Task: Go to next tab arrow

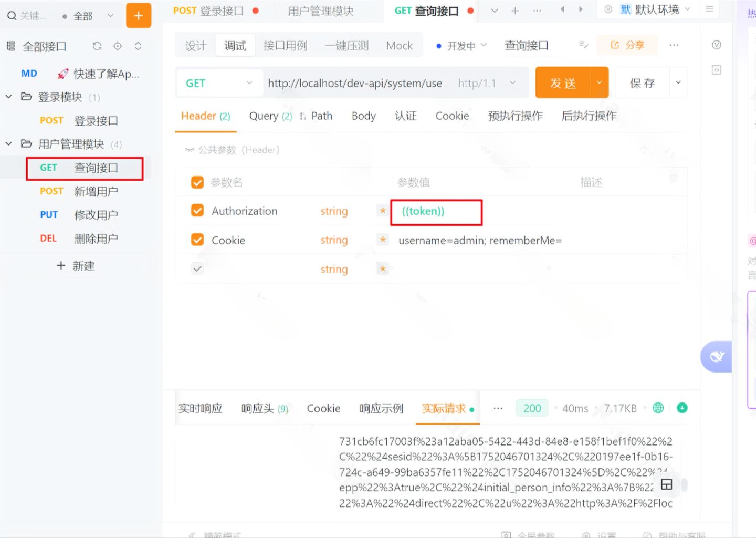Action: pyautogui.click(x=581, y=9)
